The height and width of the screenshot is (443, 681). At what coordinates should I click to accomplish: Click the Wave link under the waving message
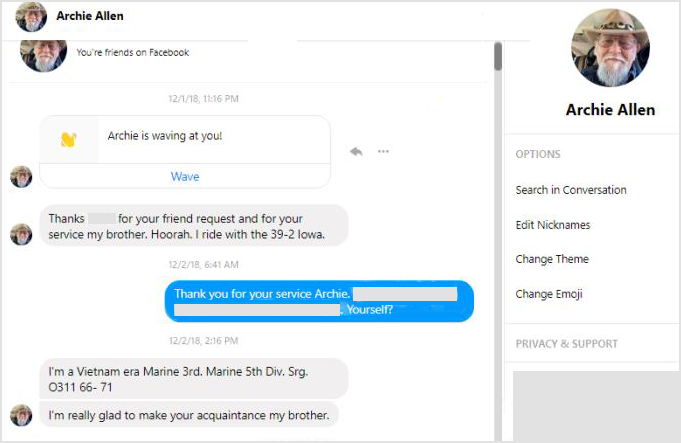(x=185, y=177)
